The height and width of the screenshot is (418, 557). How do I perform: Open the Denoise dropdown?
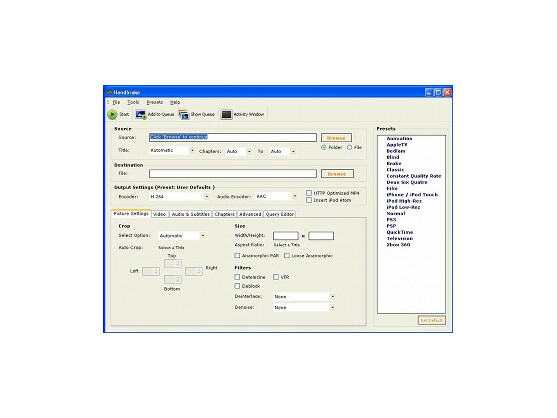pos(304,308)
